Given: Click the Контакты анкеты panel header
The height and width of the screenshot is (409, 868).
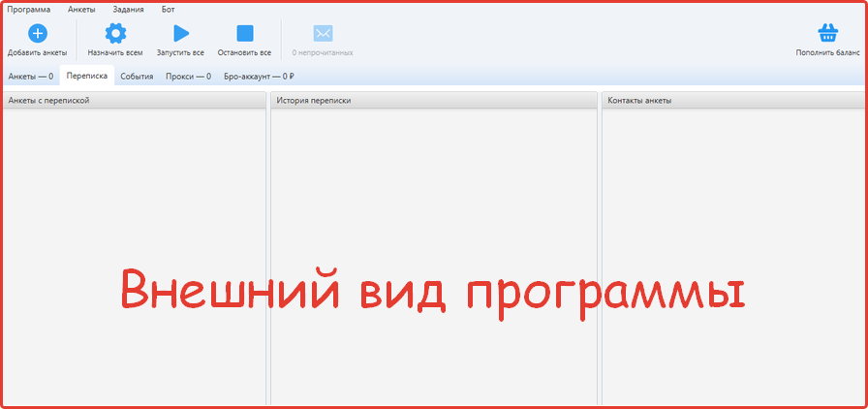Looking at the screenshot, I should click(731, 100).
